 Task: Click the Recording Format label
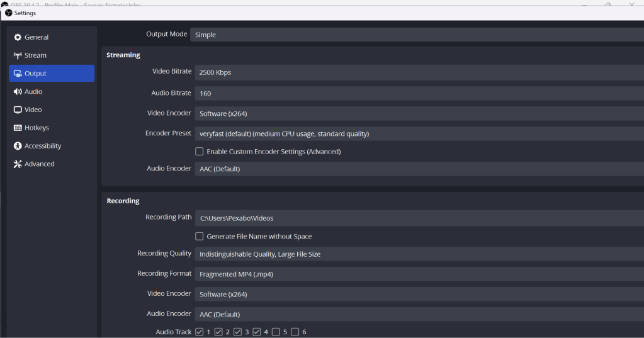(x=164, y=273)
